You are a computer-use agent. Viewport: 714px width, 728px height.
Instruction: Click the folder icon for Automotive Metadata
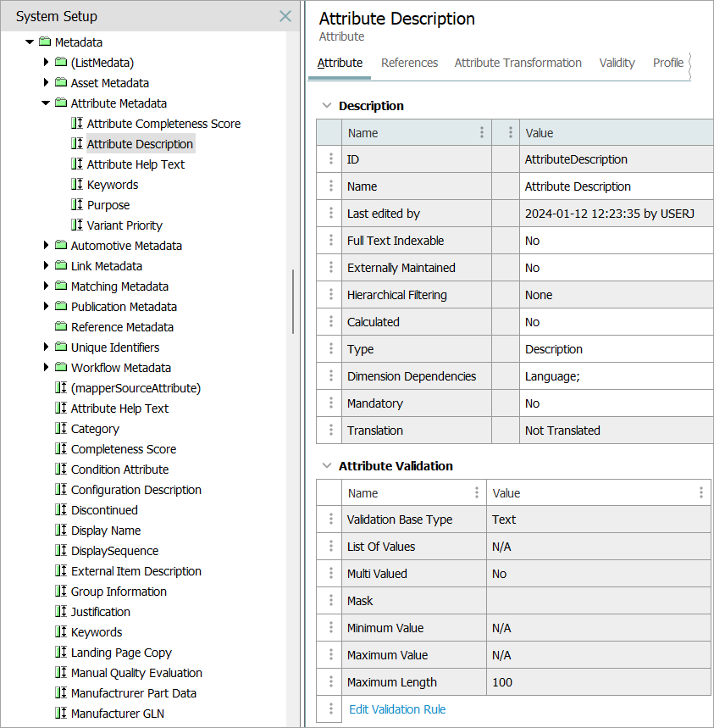61,246
